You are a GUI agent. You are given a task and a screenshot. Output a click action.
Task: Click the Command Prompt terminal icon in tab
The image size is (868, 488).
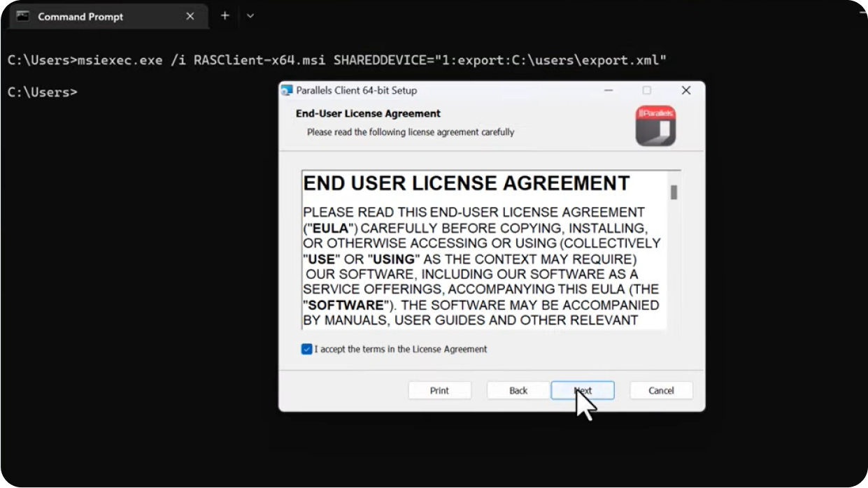[22, 16]
